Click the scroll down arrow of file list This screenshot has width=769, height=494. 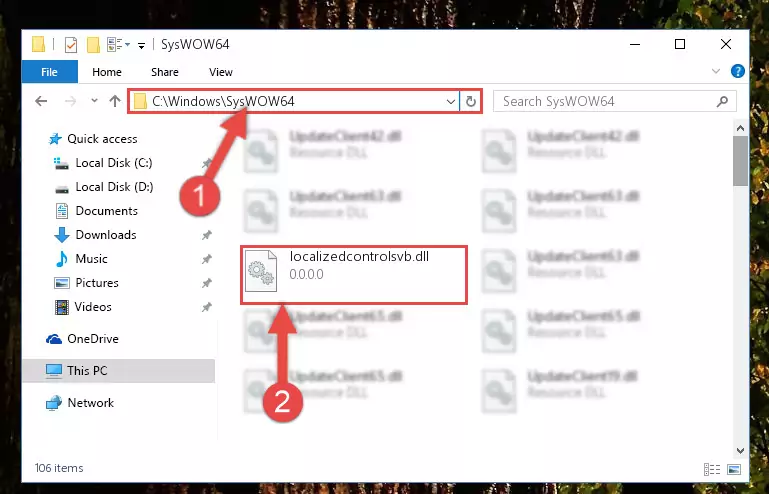point(741,450)
